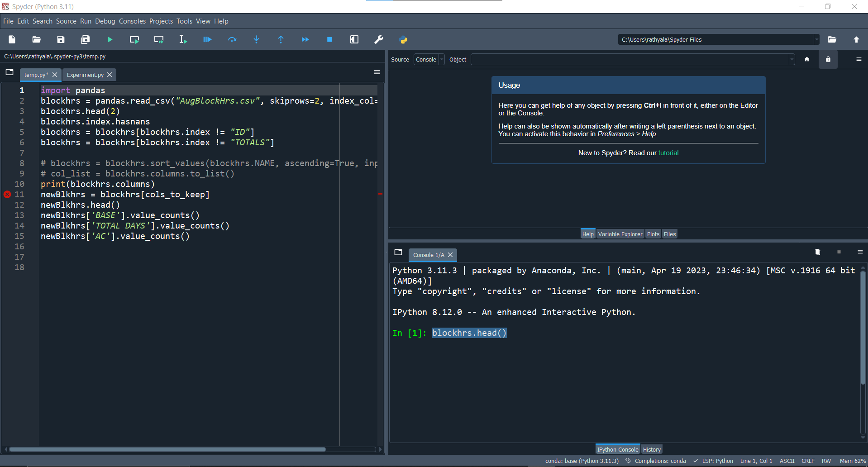868x467 pixels.
Task: Open the PYTHONPATH manager
Action: coord(403,40)
